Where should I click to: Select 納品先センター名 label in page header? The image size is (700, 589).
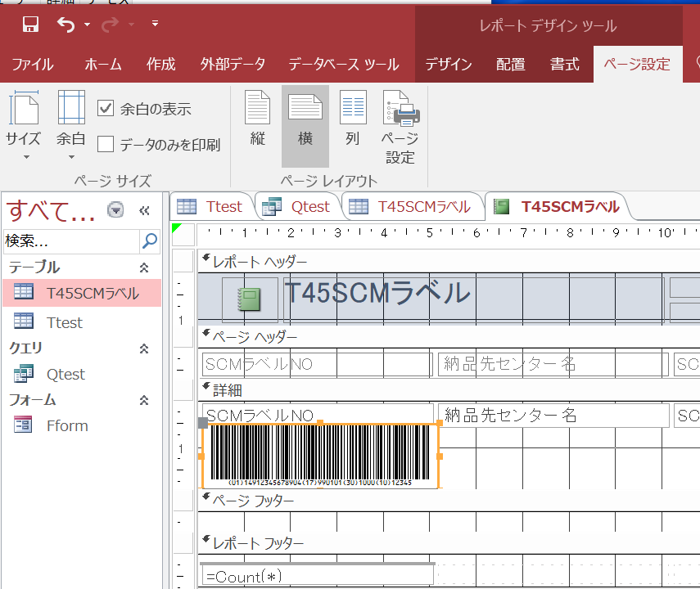(553, 364)
